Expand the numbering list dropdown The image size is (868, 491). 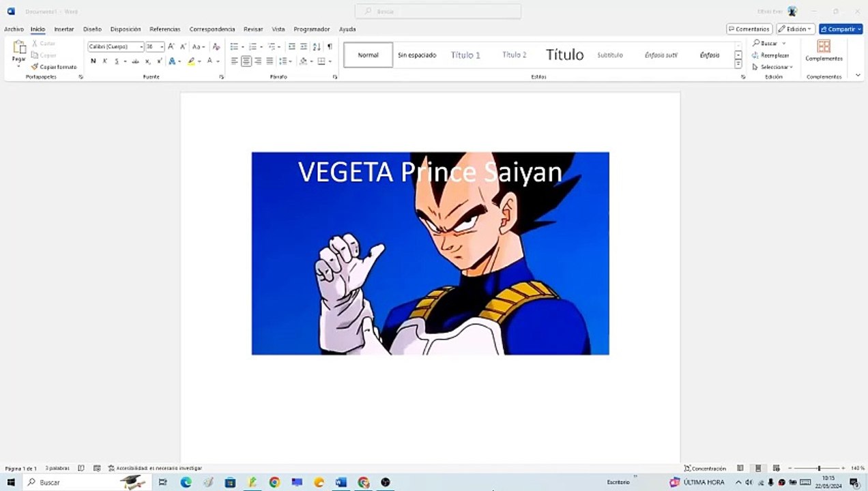tap(261, 46)
